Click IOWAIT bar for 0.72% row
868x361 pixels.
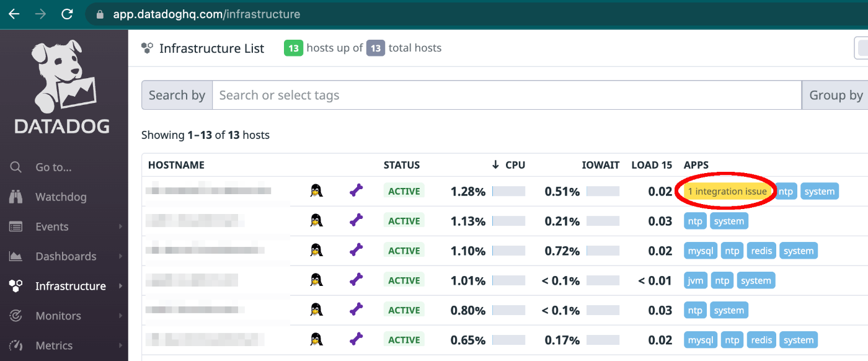tap(603, 251)
